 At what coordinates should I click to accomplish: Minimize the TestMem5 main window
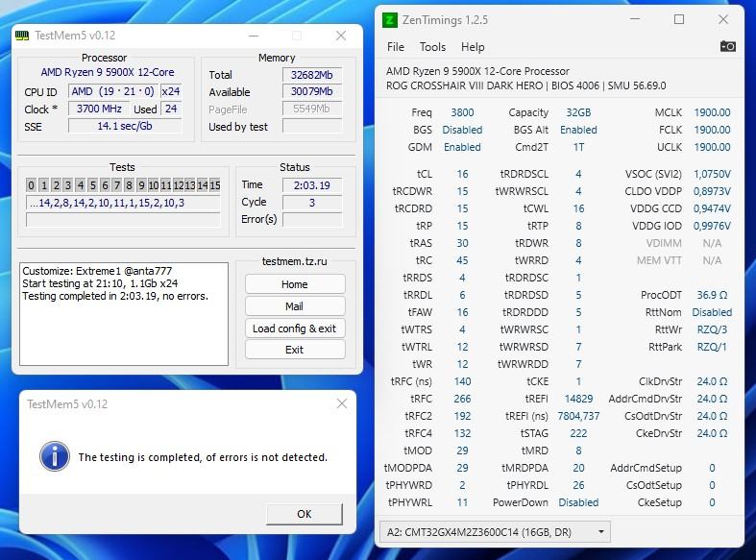254,36
